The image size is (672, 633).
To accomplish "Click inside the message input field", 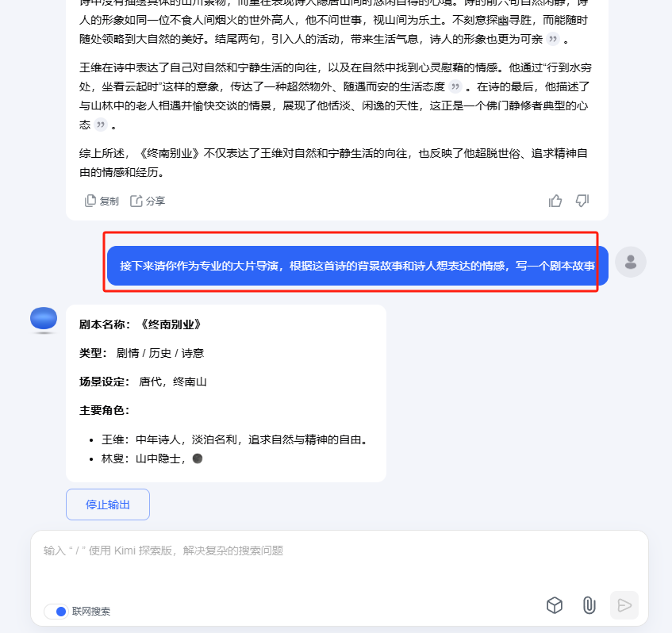I will (x=339, y=562).
